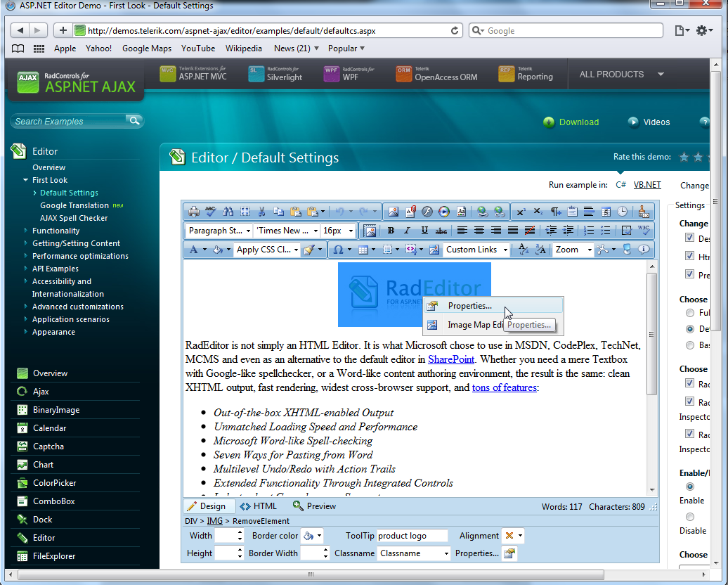Open the tons of features link
The height and width of the screenshot is (585, 728).
coord(505,387)
